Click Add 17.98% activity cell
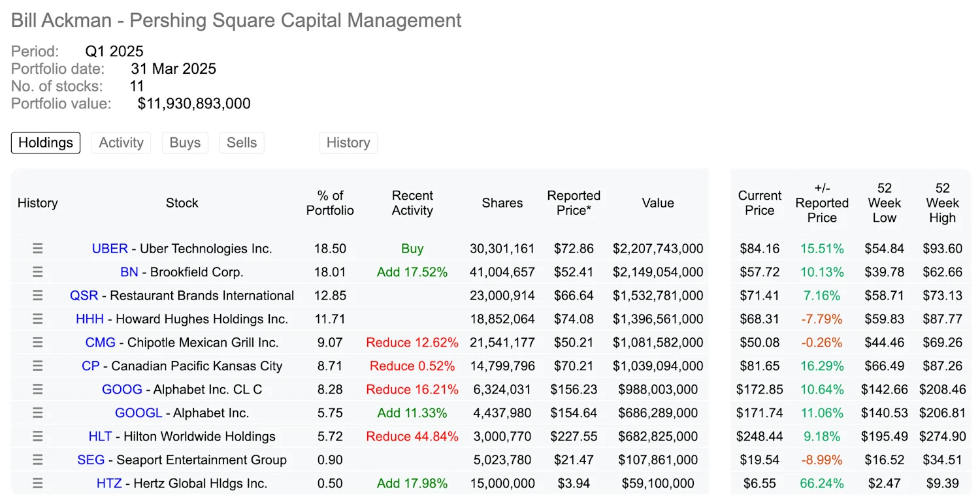This screenshot has width=980, height=500. click(412, 484)
